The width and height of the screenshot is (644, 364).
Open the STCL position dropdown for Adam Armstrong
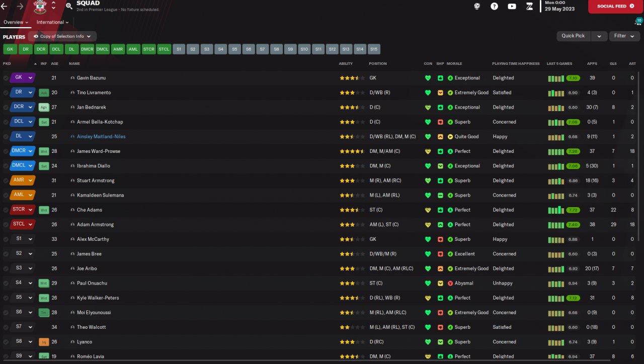click(22, 224)
